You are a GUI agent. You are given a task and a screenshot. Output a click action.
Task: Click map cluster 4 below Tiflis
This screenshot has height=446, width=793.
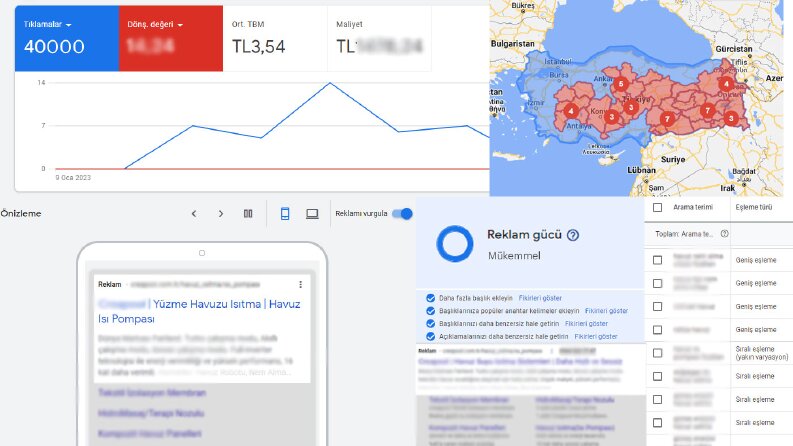(x=726, y=84)
